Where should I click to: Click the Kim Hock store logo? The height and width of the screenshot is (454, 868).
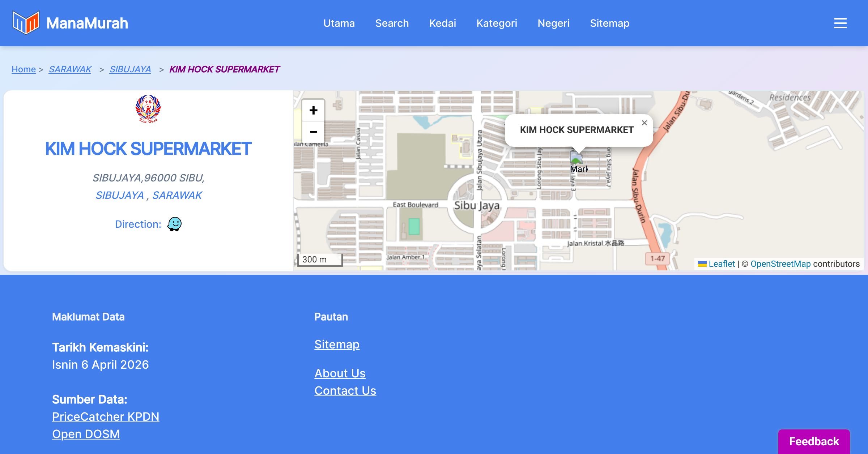click(x=148, y=109)
